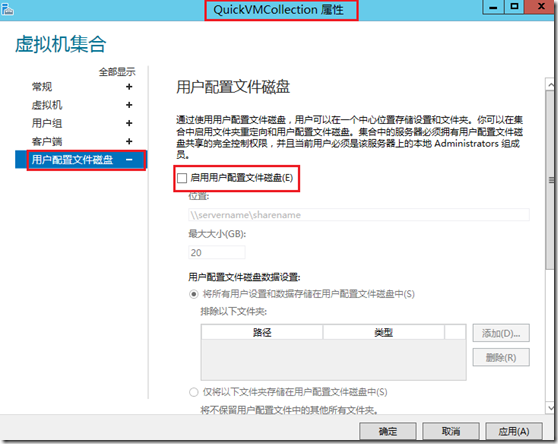Close the QuickVMCollection 属性 window
Image resolution: width=558 pixels, height=444 pixels.
click(x=541, y=7)
